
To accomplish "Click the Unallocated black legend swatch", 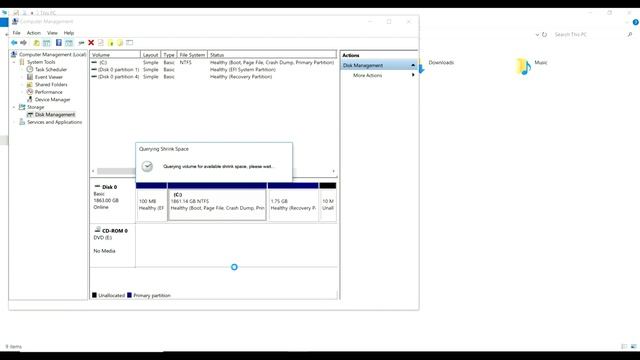I will pyautogui.click(x=94, y=295).
